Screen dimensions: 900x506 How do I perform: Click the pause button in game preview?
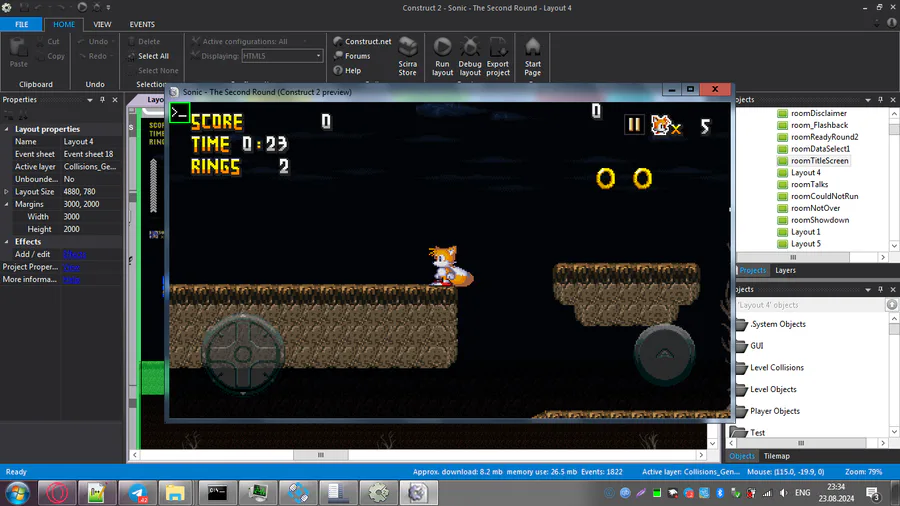(634, 124)
